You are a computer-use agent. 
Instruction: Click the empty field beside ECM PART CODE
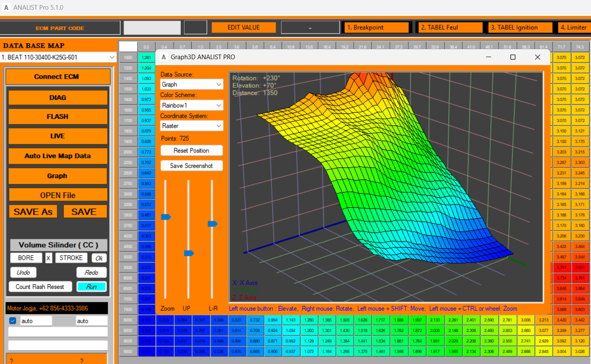click(152, 28)
